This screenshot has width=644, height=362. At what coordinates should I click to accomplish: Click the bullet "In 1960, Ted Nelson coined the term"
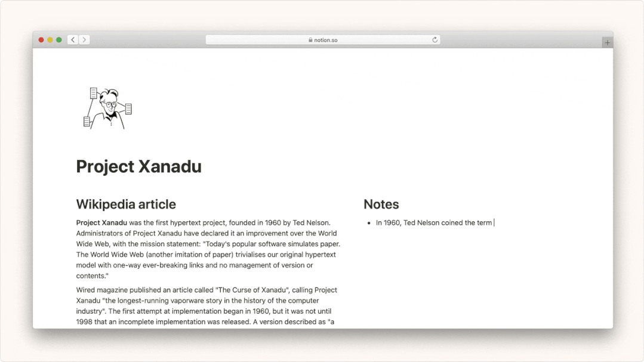(434, 222)
